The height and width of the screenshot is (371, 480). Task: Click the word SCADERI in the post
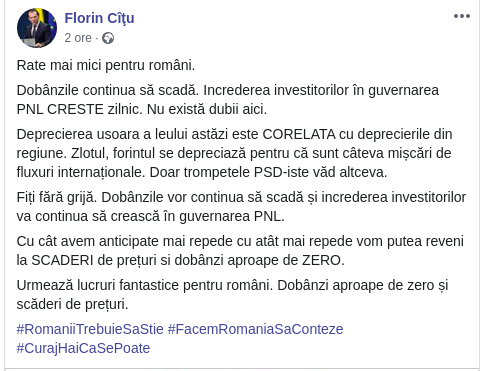(62, 260)
